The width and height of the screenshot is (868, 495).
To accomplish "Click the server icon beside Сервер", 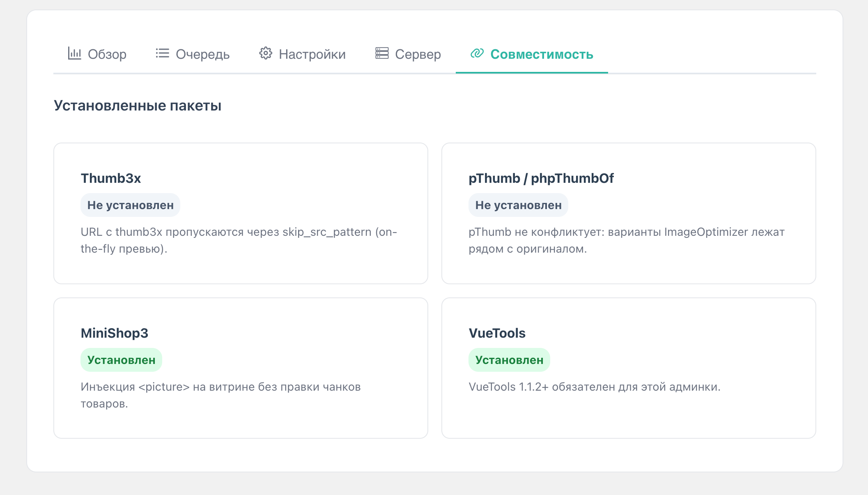I will [x=382, y=53].
